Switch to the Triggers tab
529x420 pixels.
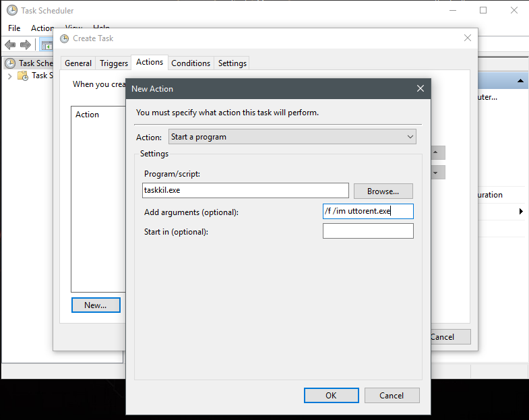coord(114,63)
